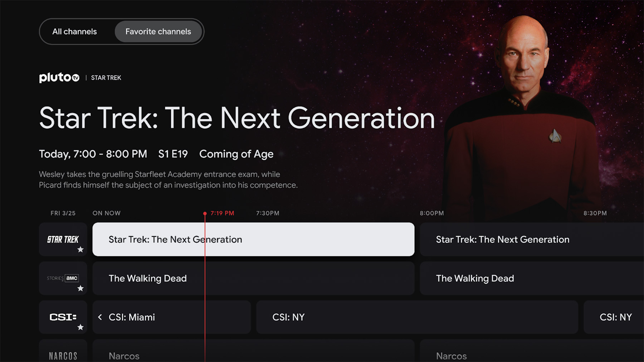Select the Narcos channel logo

63,355
